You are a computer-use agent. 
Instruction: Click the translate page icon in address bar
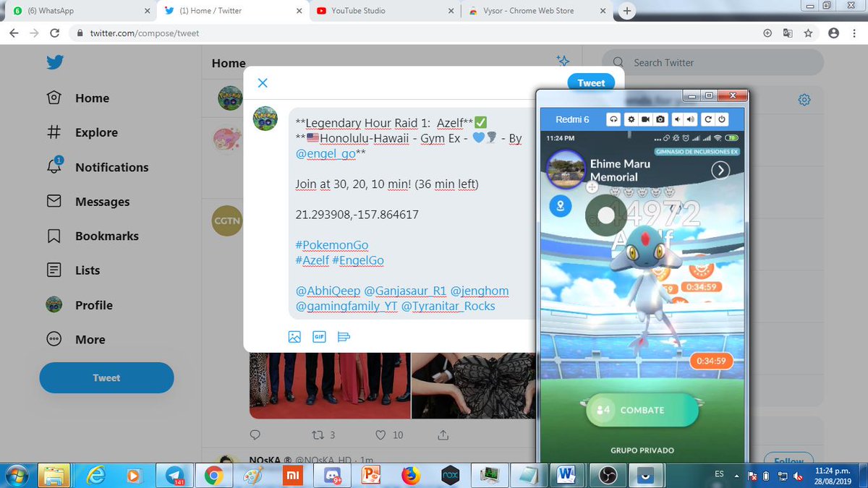[788, 33]
